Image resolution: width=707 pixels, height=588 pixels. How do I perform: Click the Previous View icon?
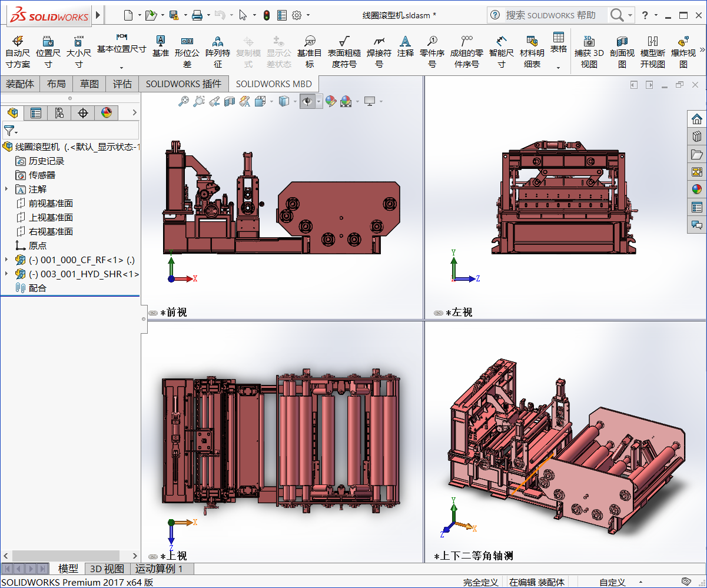pos(214,101)
